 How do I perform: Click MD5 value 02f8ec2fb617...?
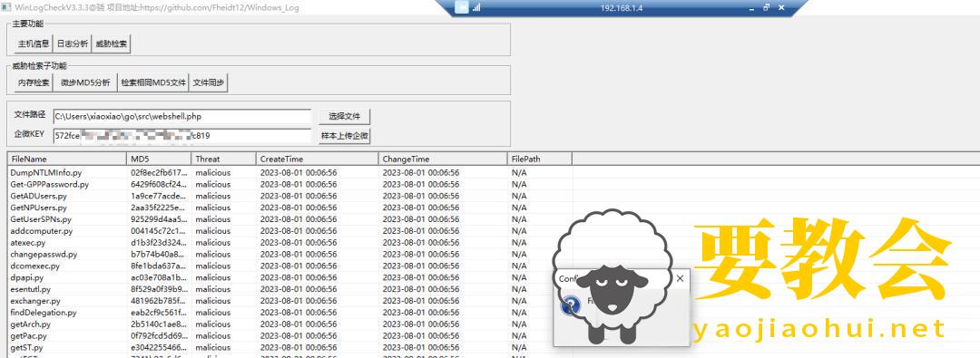(159, 172)
